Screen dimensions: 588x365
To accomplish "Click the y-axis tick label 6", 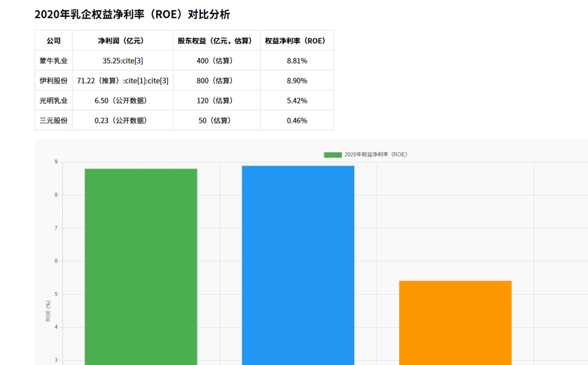I will pyautogui.click(x=56, y=261).
